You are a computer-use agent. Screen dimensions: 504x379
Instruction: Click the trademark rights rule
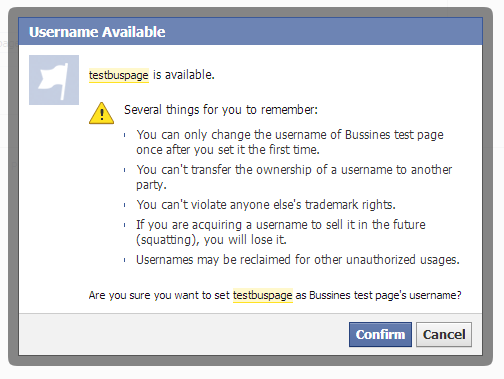(x=266, y=204)
